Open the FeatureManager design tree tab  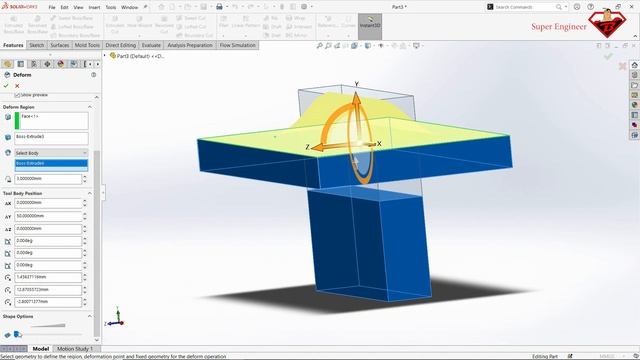pyautogui.click(x=7, y=64)
